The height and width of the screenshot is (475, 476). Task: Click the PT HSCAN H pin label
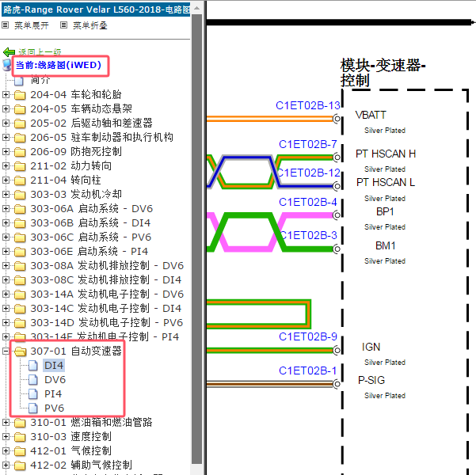click(x=386, y=154)
